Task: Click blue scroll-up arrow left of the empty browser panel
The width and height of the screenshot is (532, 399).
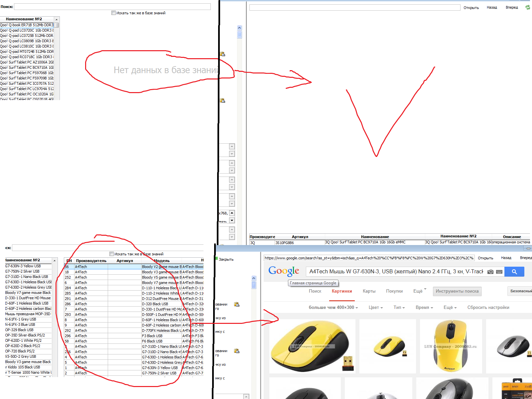Action: [x=239, y=28]
